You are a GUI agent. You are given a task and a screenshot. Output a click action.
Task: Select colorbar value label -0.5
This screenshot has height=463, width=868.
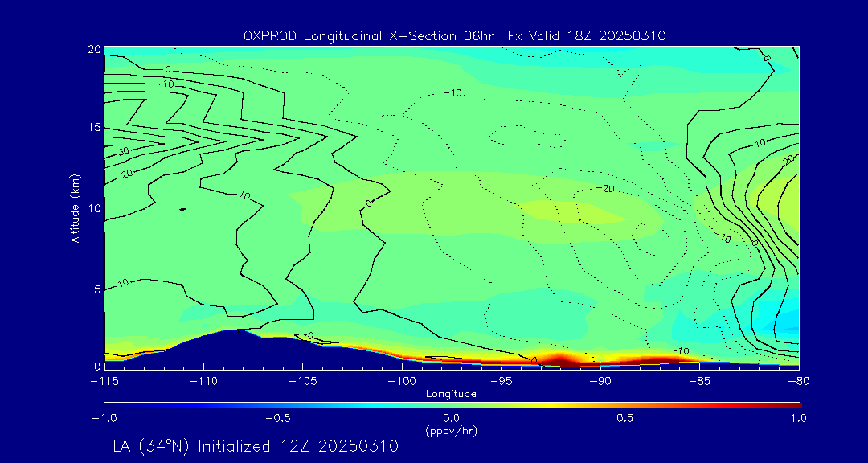(278, 418)
